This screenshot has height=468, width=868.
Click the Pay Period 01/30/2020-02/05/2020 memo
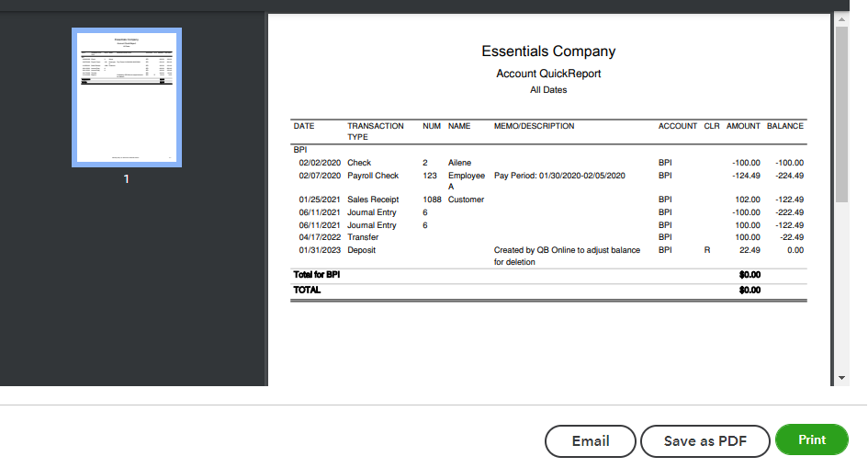point(559,176)
